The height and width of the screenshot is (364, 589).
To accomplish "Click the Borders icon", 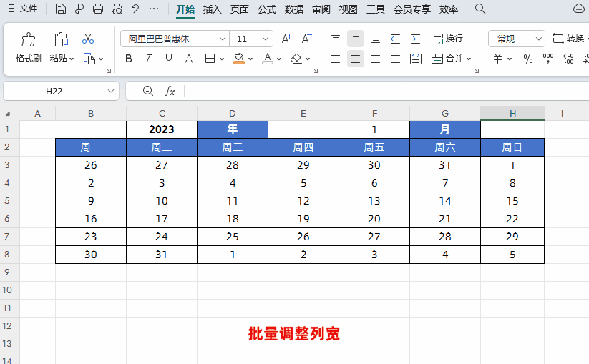I will pos(210,58).
